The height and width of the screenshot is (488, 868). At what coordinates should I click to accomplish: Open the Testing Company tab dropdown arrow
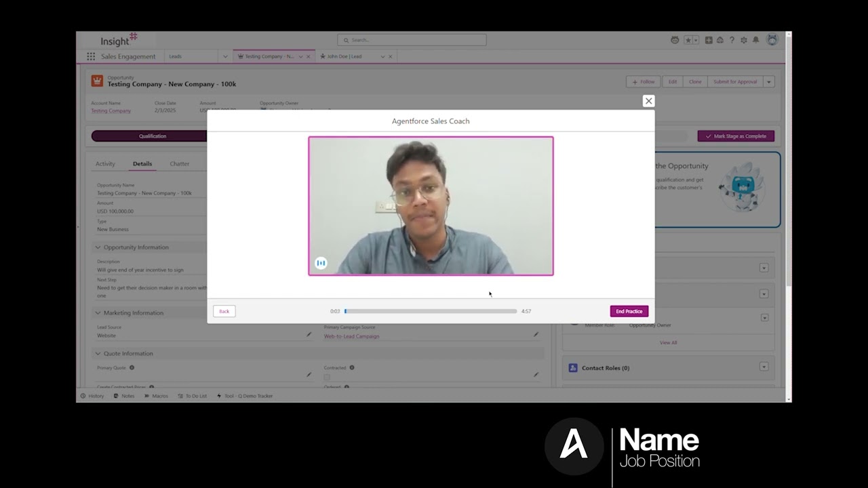coord(300,57)
